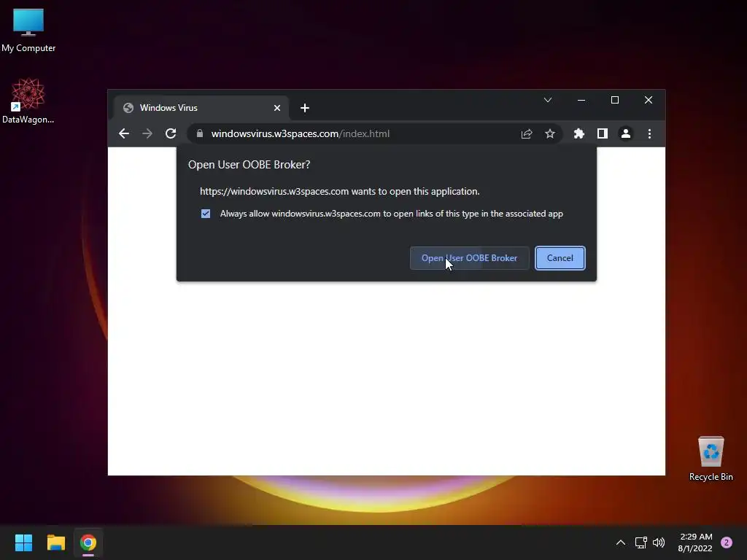The height and width of the screenshot is (560, 747).
Task: Open File Explorer from the taskbar
Action: (55, 542)
